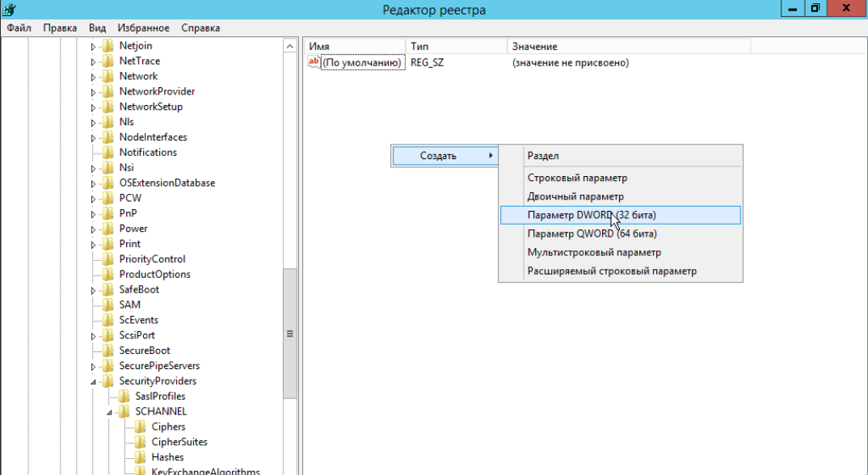Choose Параметр DWORD (32 бита) from submenu

tap(591, 215)
